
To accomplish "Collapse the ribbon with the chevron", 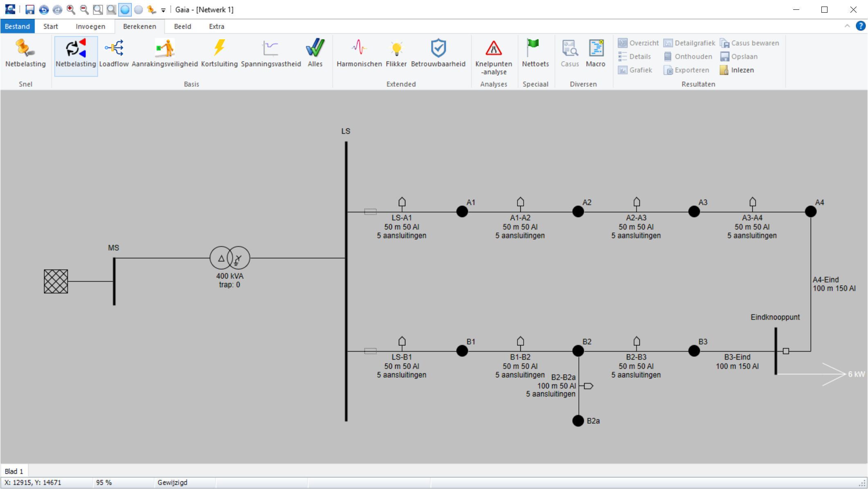I will (x=847, y=26).
